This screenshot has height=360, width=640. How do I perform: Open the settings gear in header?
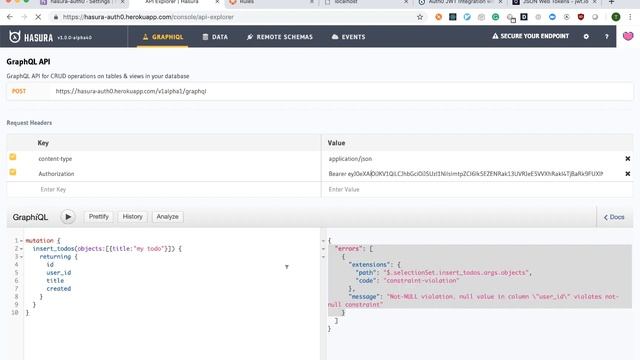[586, 36]
